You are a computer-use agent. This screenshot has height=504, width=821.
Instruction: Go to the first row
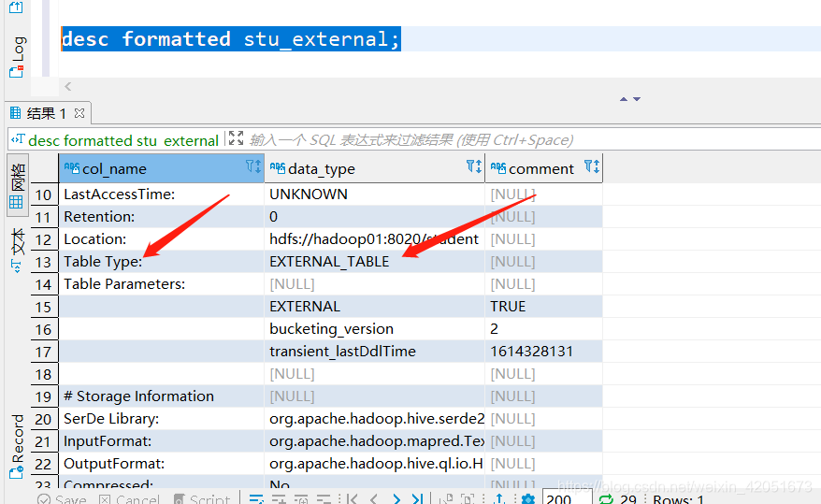[x=352, y=499]
